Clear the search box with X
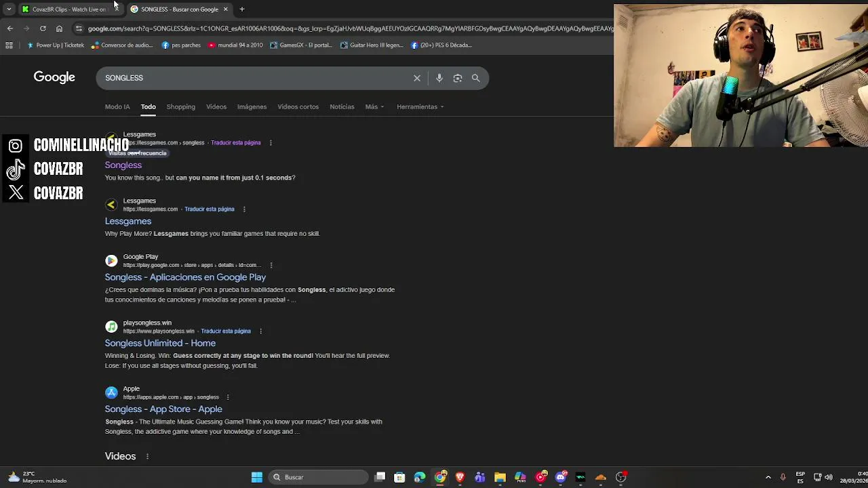This screenshot has width=868, height=488. point(417,78)
